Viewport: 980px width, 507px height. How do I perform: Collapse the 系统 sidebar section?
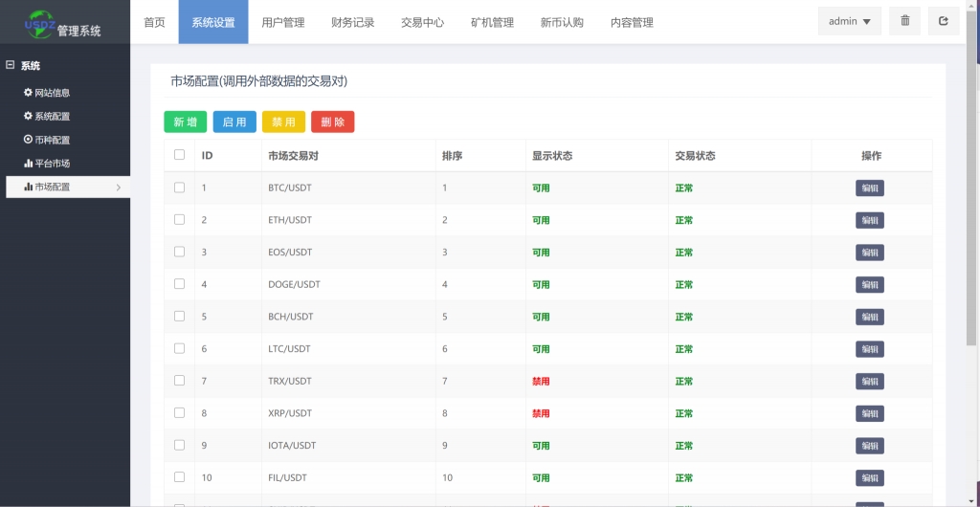(x=11, y=66)
